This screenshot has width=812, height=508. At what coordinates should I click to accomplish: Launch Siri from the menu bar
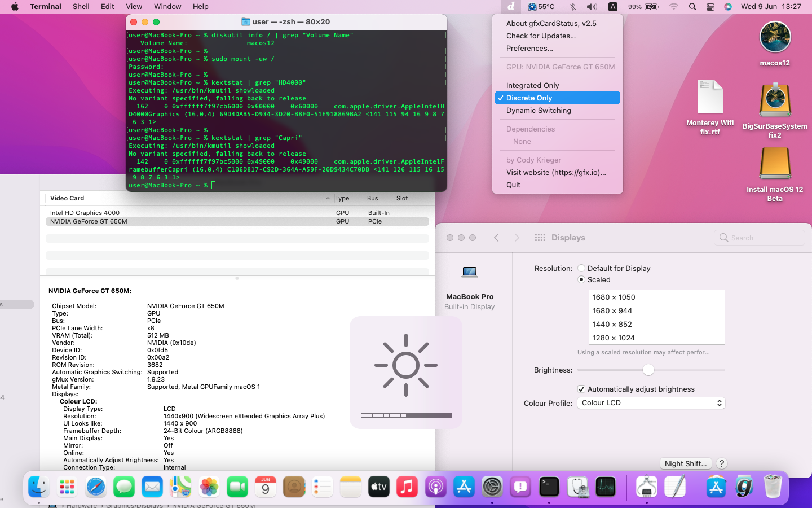click(728, 7)
